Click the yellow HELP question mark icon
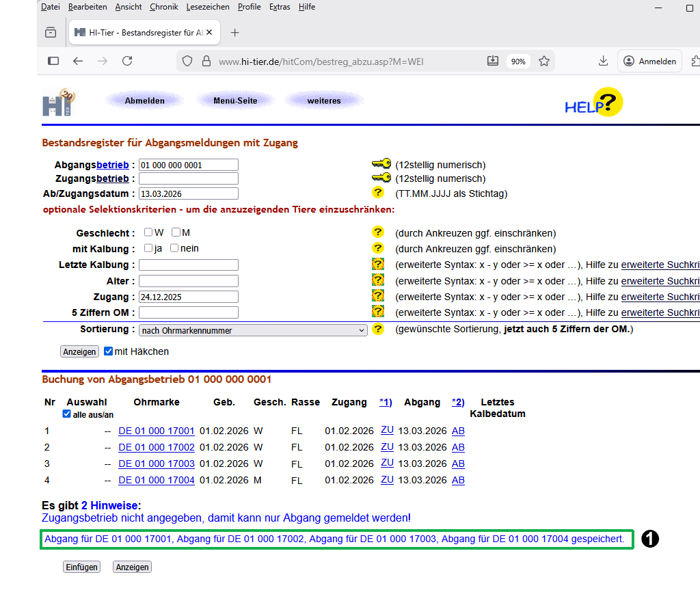700x590 pixels. pyautogui.click(x=607, y=102)
